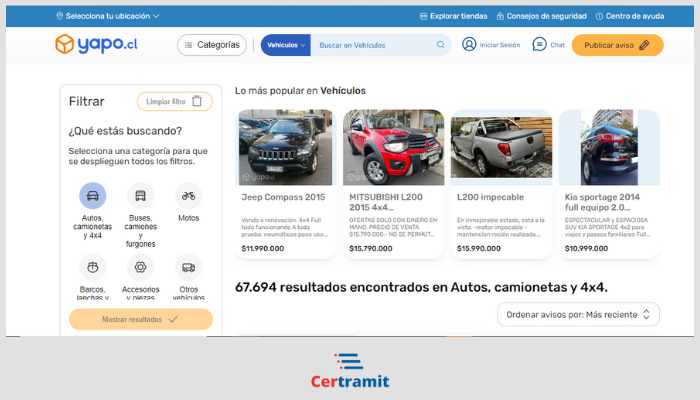Screen dimensions: 700x400
Task: Click the pencil icon in Publicar aviso
Action: click(x=644, y=45)
